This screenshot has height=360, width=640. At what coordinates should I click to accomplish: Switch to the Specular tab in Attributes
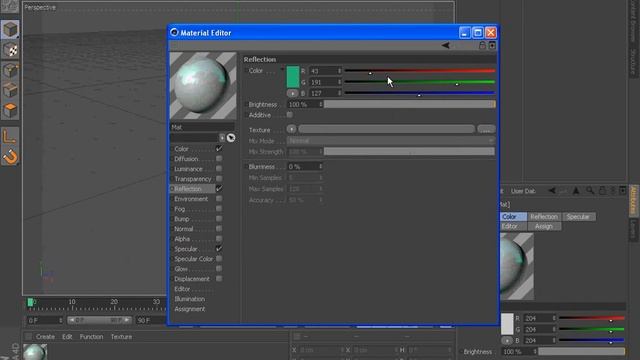578,216
